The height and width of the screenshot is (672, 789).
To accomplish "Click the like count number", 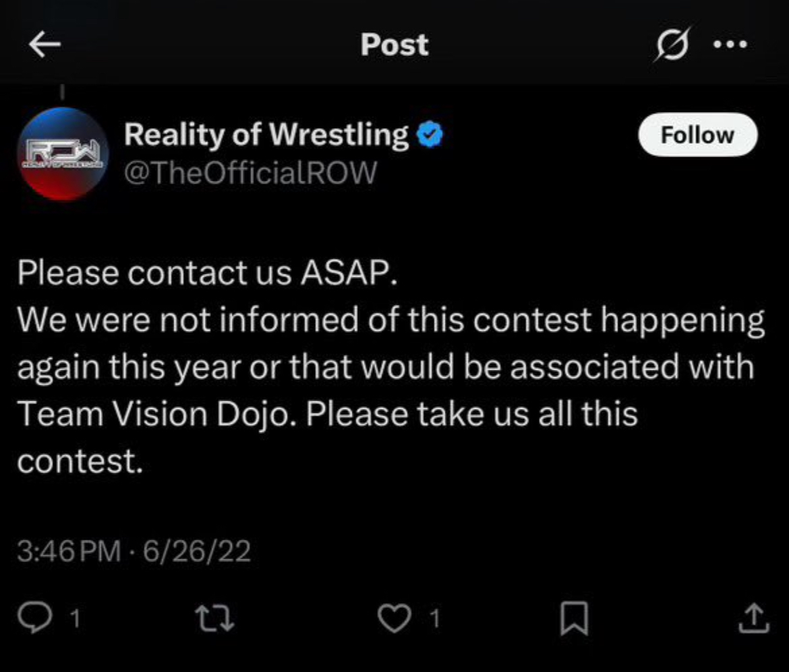I will pos(435,619).
